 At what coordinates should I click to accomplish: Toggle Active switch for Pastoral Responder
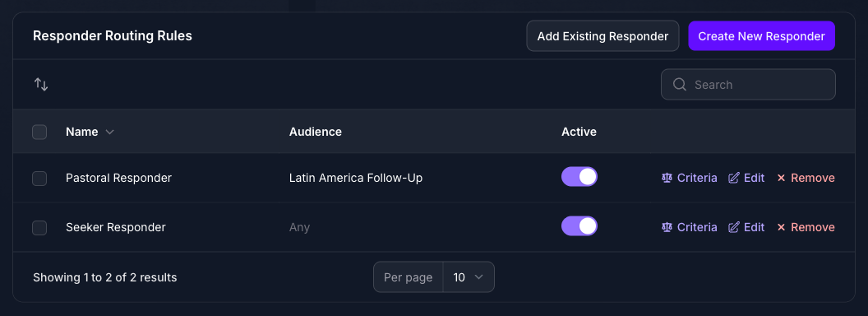coord(579,177)
